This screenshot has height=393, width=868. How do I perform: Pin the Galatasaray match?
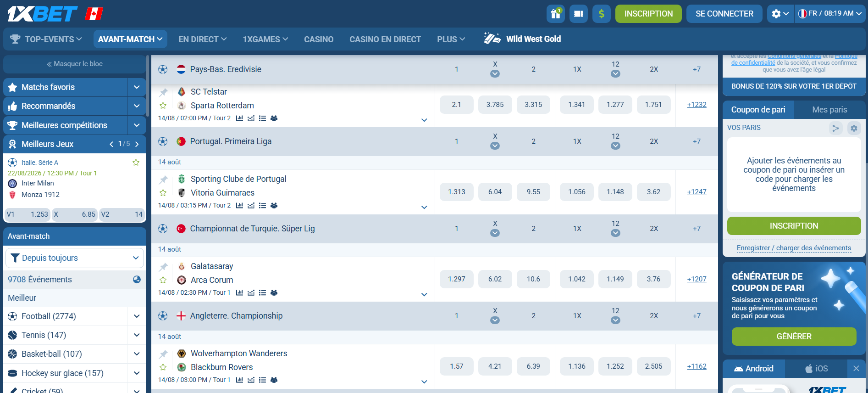tap(163, 267)
